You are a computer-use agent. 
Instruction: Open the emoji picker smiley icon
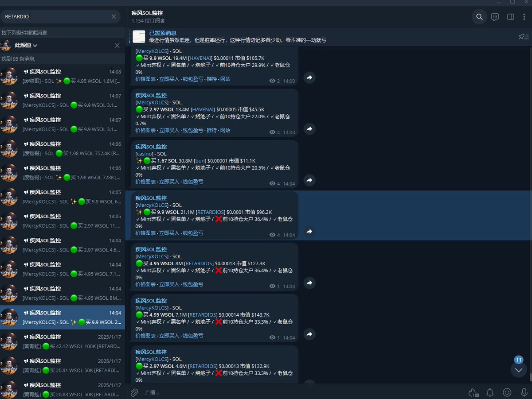[507, 392]
